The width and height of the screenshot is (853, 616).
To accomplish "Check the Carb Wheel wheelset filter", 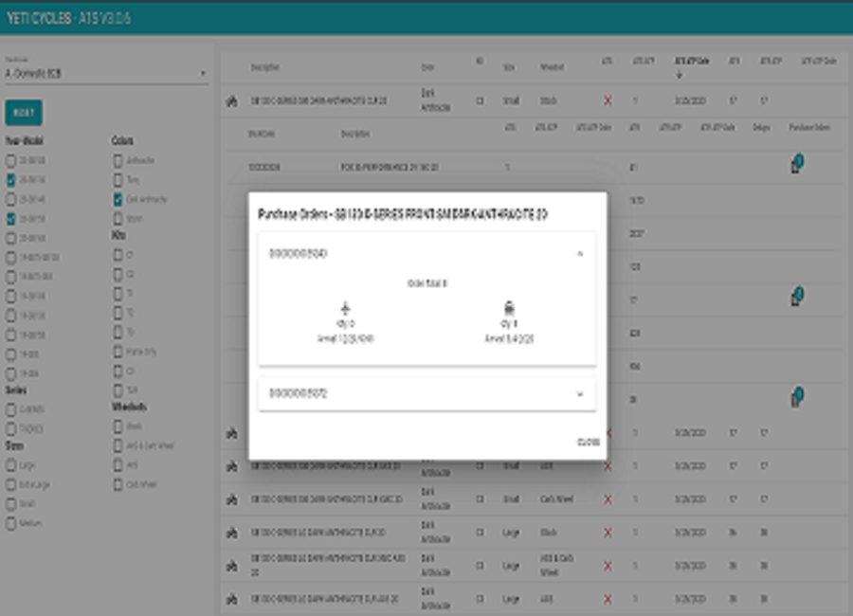I will tap(118, 484).
